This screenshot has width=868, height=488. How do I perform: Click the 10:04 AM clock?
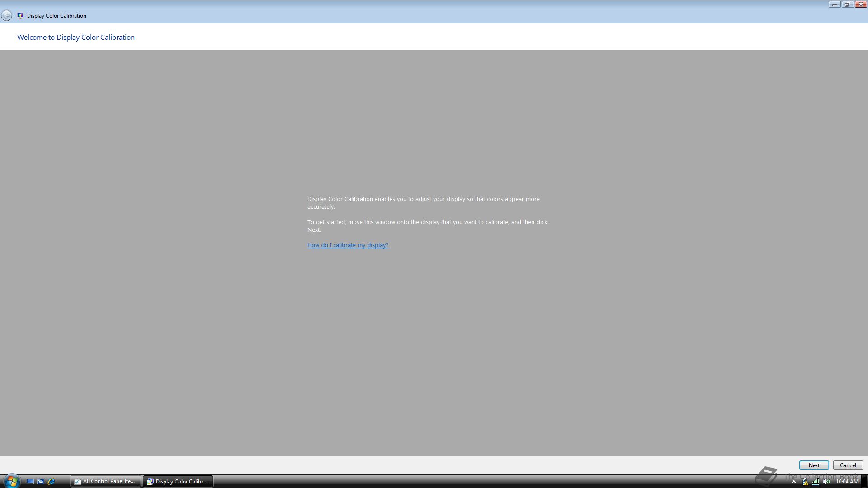coord(847,482)
